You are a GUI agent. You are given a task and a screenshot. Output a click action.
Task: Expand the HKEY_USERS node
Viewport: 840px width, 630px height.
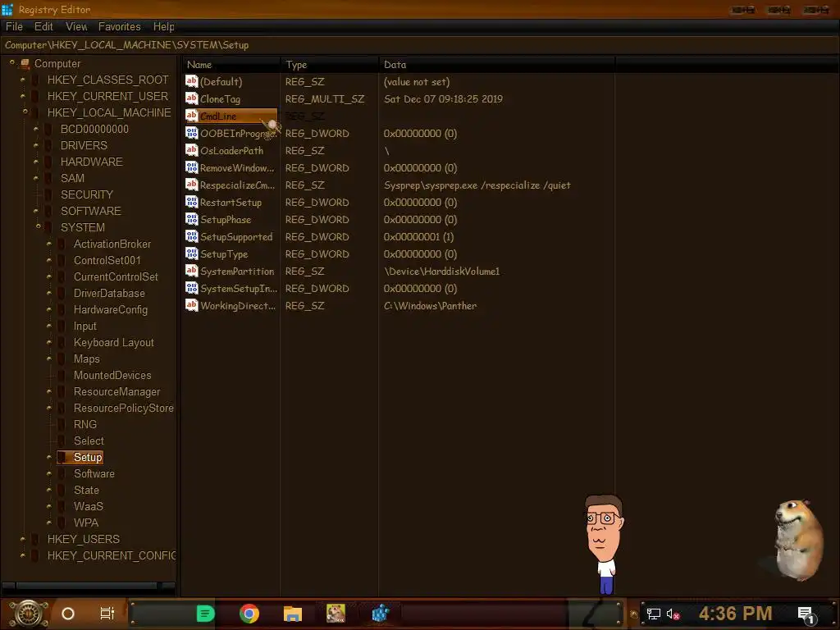(22, 538)
